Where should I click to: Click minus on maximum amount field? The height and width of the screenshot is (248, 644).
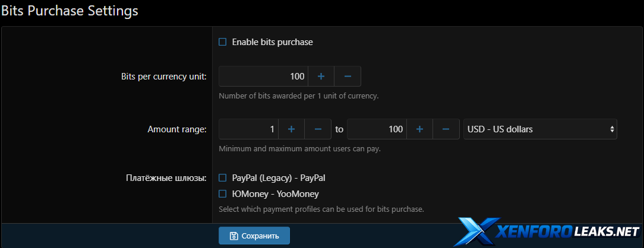click(446, 129)
